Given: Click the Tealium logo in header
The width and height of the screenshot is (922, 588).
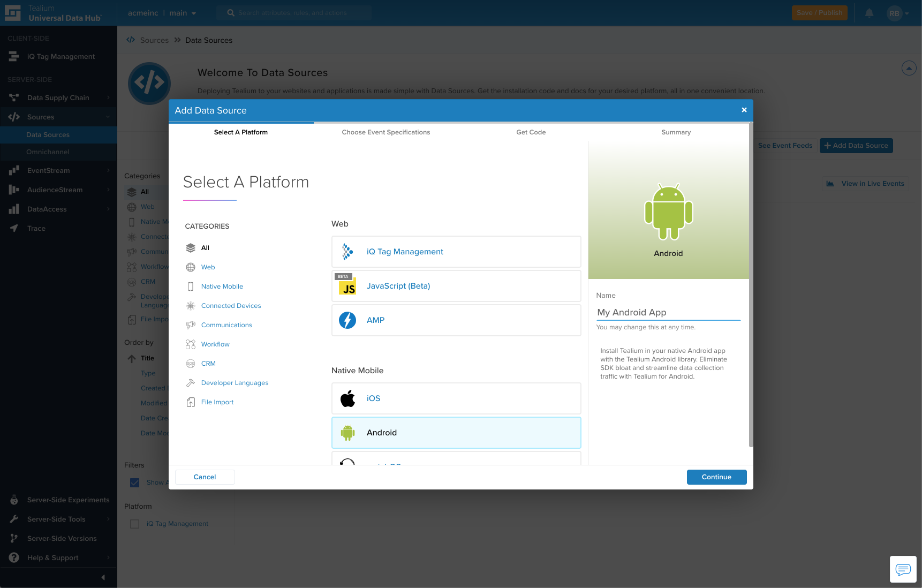Looking at the screenshot, I should click(x=12, y=13).
